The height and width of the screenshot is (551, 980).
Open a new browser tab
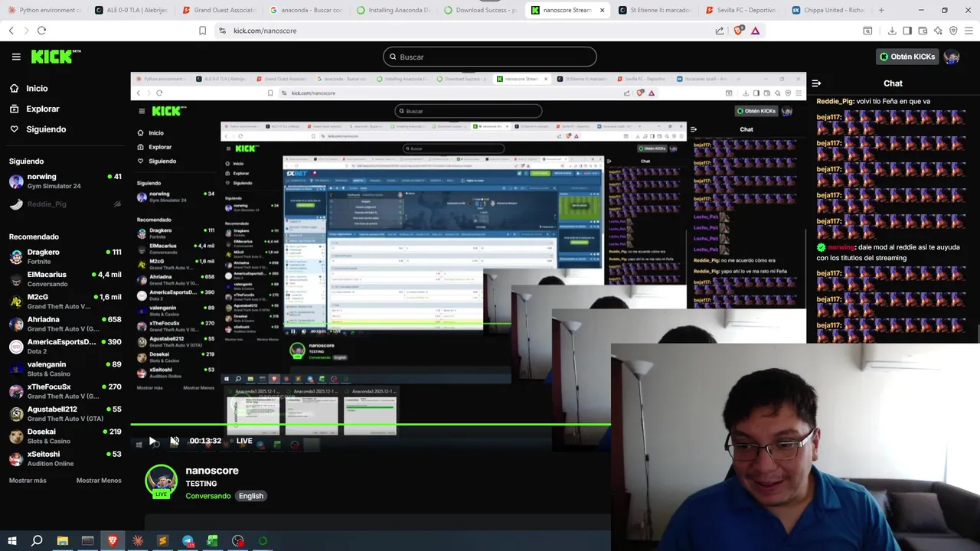(881, 11)
